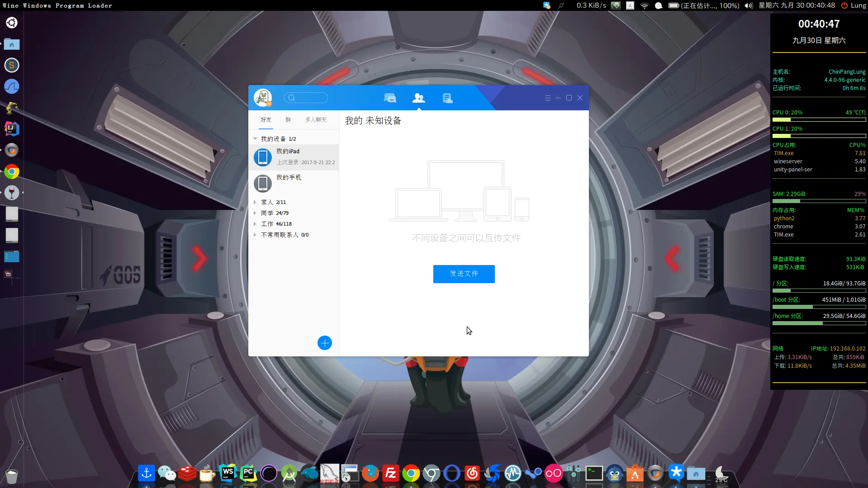Open the documents icon in TIM header
The width and height of the screenshot is (868, 488).
click(x=447, y=98)
